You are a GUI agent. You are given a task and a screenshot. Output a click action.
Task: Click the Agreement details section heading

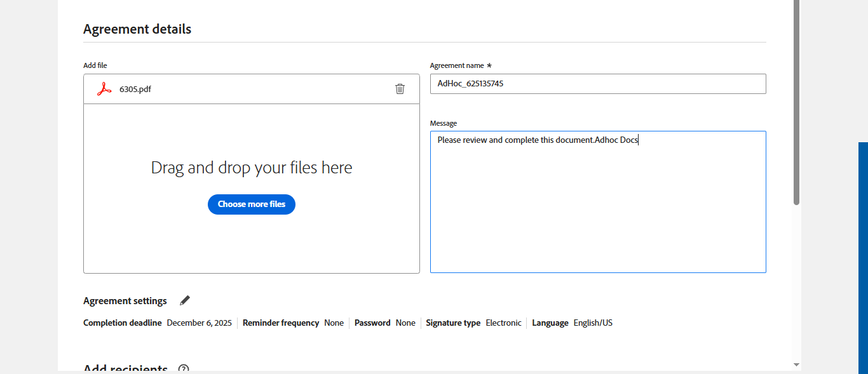click(137, 29)
